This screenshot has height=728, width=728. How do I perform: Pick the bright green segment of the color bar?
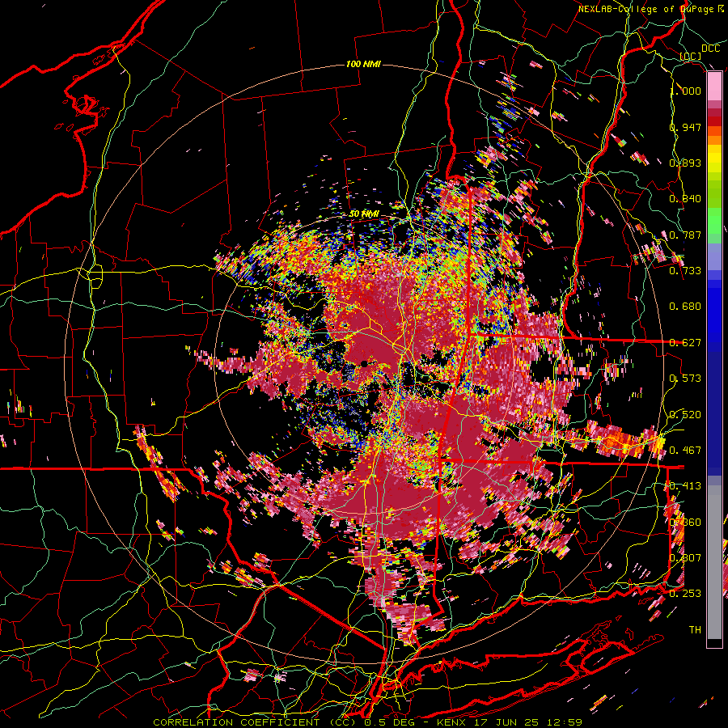714,221
